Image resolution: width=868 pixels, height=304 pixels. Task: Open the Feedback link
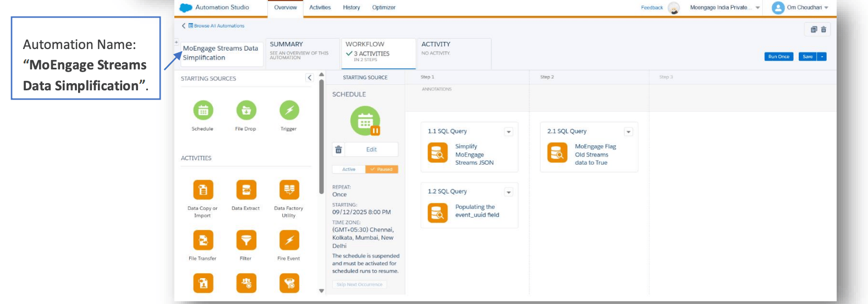652,8
